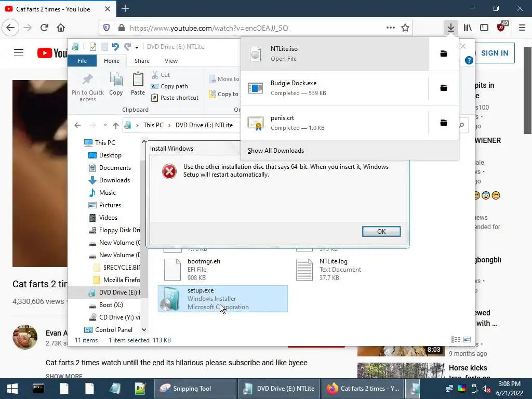Click Cut in ribbon

(161, 75)
